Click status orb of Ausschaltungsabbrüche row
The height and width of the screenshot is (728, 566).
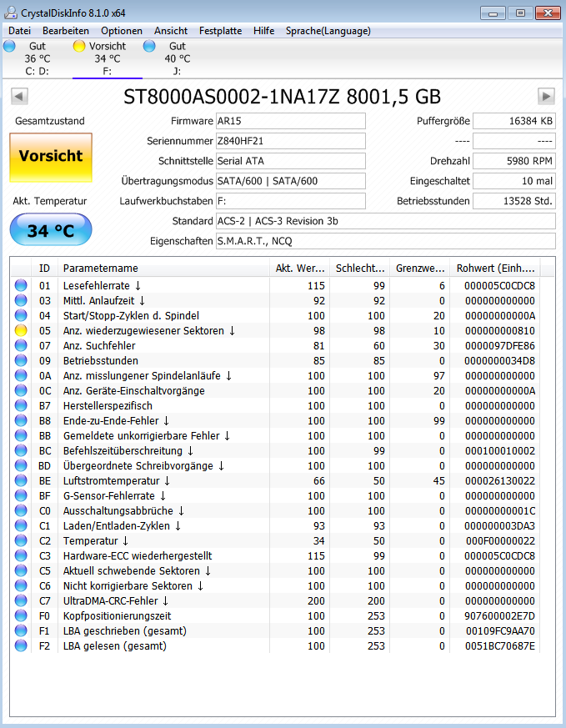(x=21, y=510)
